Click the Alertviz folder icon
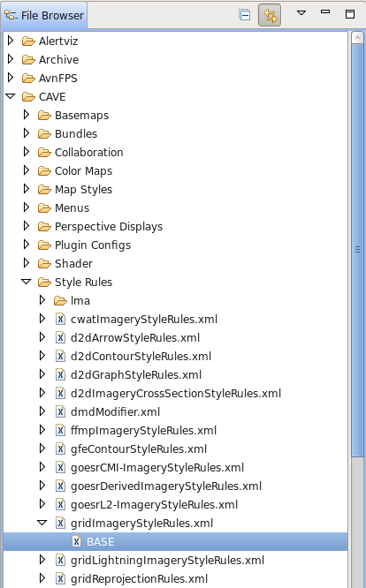366x588 pixels. coord(28,41)
